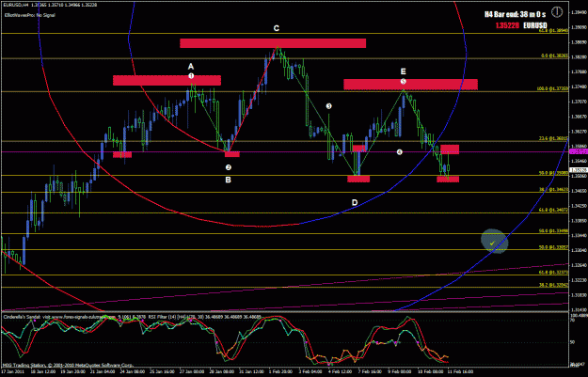The image size is (588, 377).
Task: Click the 0.0 Fibonacci level label
Action: (555, 55)
